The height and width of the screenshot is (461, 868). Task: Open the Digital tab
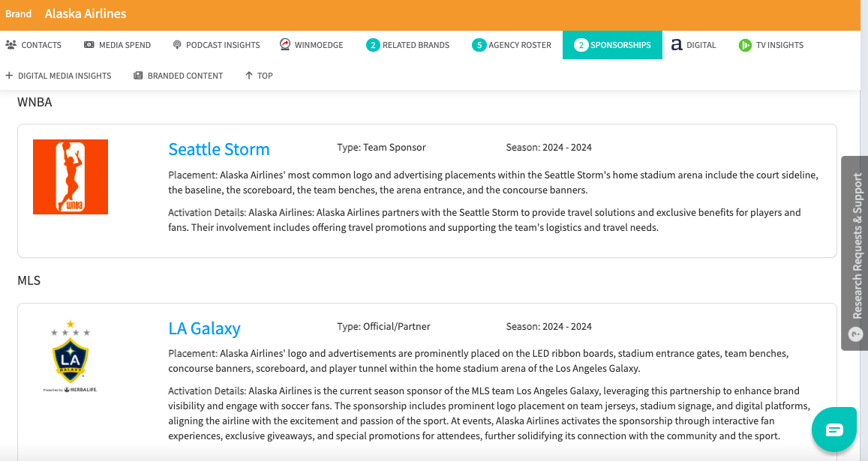[x=694, y=45]
